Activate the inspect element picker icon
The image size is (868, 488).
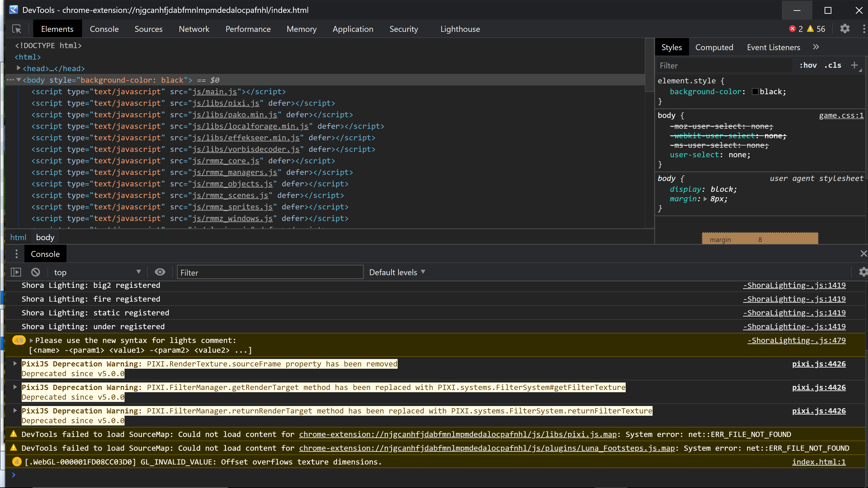point(17,29)
